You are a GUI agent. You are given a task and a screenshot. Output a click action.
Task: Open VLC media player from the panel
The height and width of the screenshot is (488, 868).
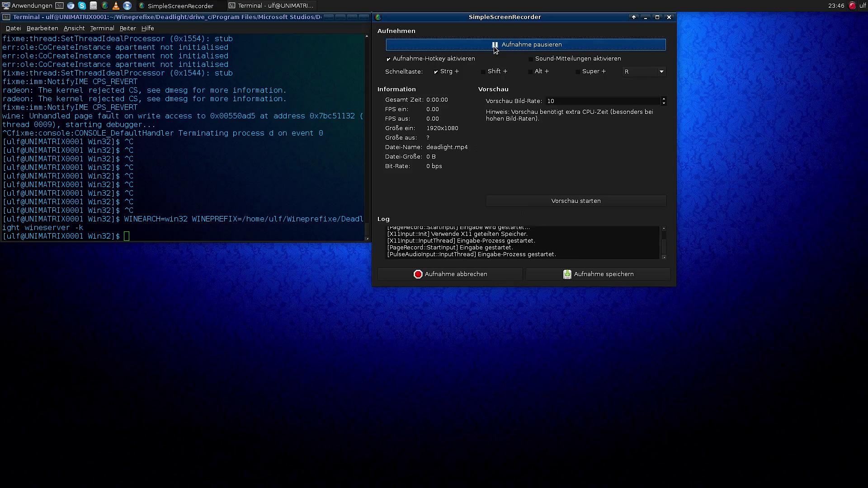click(116, 6)
